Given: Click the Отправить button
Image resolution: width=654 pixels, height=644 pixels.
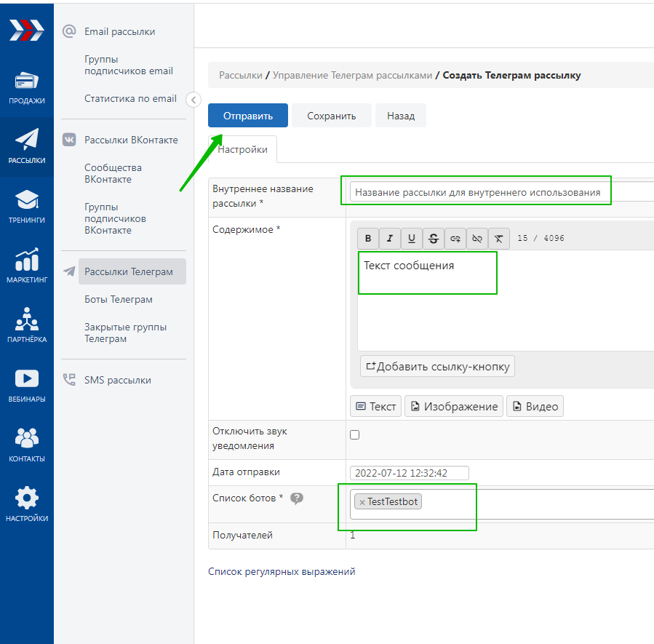Looking at the screenshot, I should 248,116.
